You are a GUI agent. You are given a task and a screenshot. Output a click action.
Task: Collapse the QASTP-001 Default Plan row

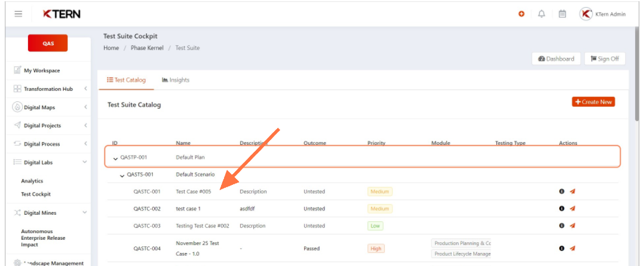pos(115,158)
